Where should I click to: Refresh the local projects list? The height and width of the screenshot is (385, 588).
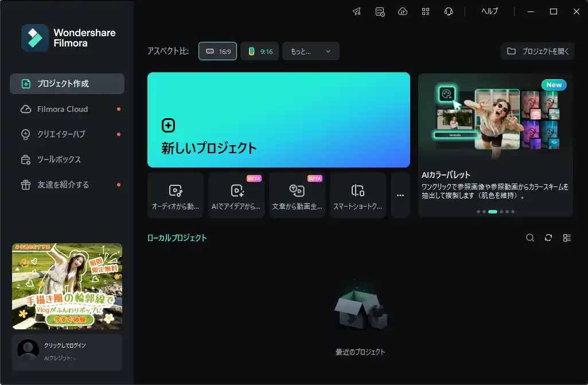(548, 238)
